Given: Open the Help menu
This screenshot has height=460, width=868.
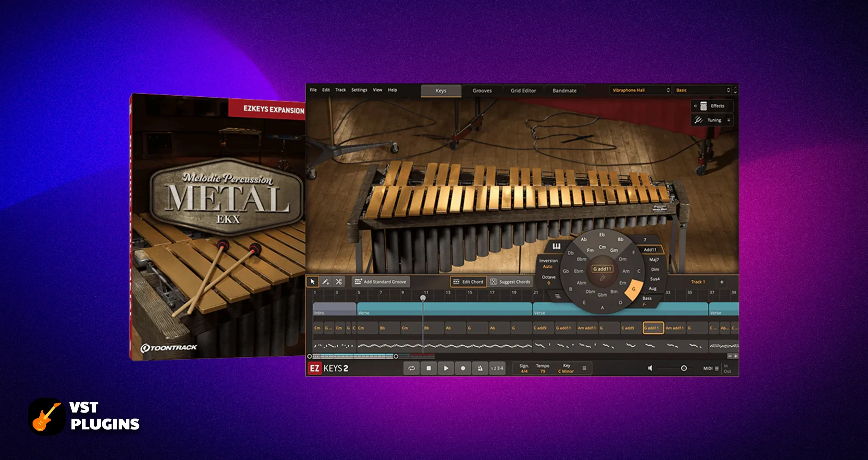Looking at the screenshot, I should [392, 90].
